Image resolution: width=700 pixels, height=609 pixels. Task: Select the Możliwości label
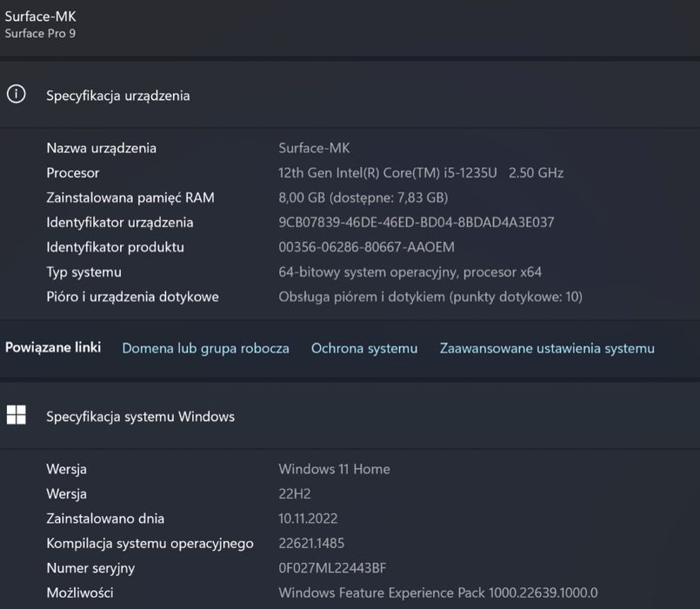pos(80,593)
